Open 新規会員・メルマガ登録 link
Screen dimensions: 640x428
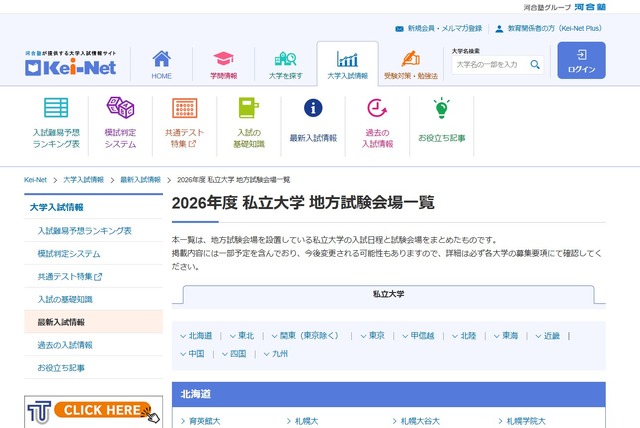point(445,28)
